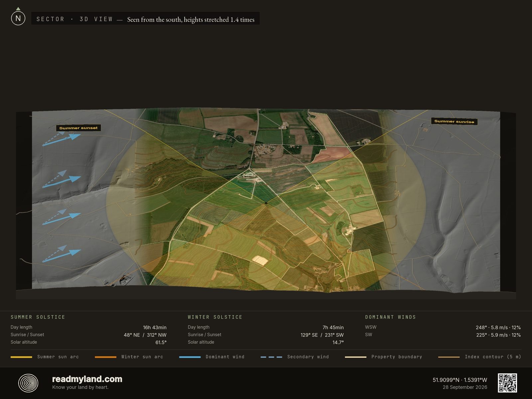This screenshot has height=399, width=532.
Task: Click the 'Property boundary' legend label
Action: (x=397, y=357)
